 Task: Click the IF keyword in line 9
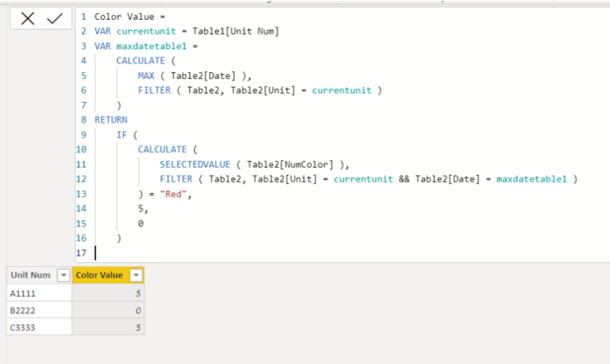pyautogui.click(x=121, y=135)
